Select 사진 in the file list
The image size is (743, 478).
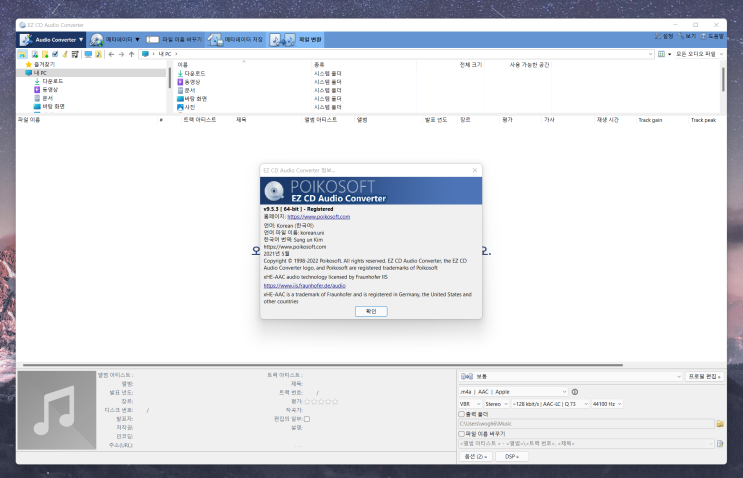[x=190, y=107]
